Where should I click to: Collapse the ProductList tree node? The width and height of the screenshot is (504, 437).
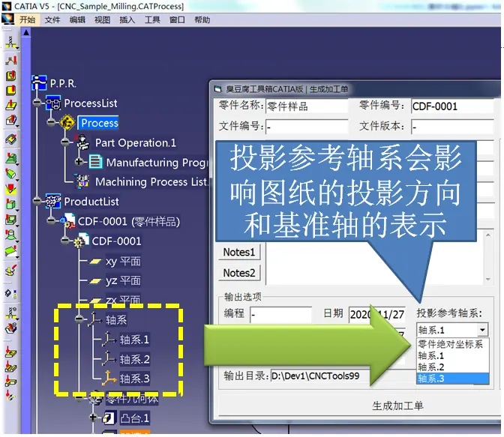(37, 201)
